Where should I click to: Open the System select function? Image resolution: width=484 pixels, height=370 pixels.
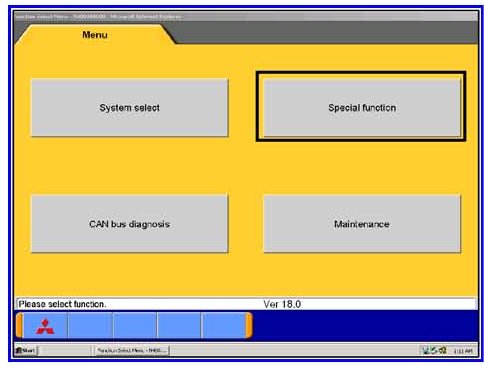coord(130,108)
